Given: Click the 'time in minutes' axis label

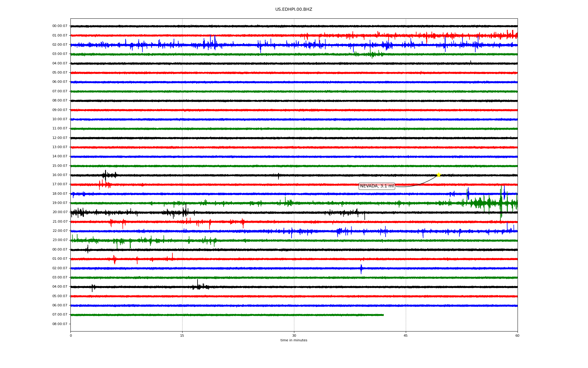Looking at the screenshot, I should coord(294,340).
